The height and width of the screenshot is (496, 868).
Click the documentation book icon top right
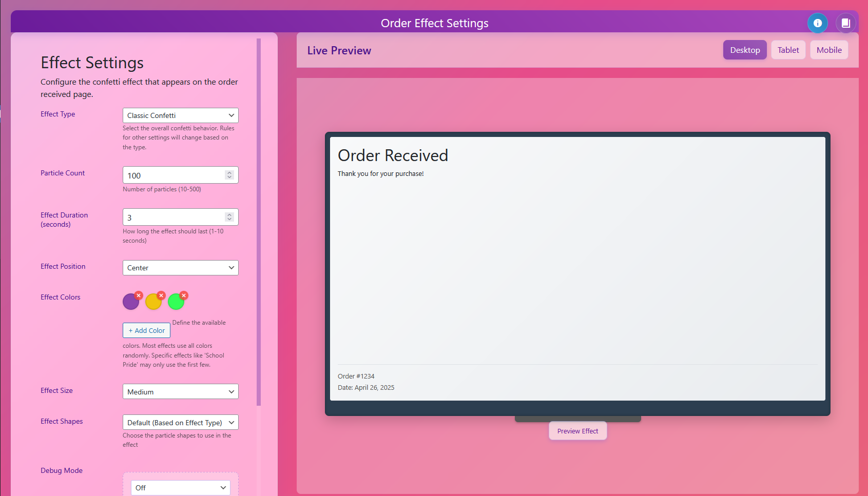846,23
